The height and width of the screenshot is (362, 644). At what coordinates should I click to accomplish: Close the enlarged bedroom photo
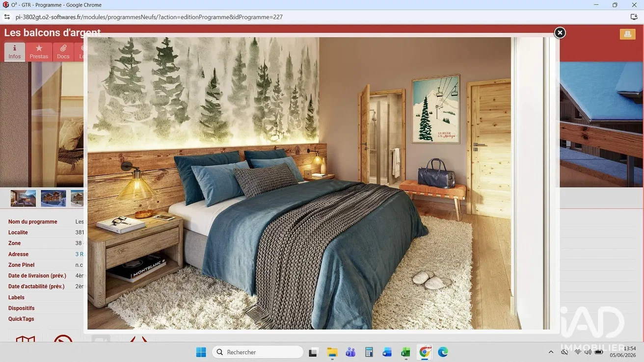point(560,33)
